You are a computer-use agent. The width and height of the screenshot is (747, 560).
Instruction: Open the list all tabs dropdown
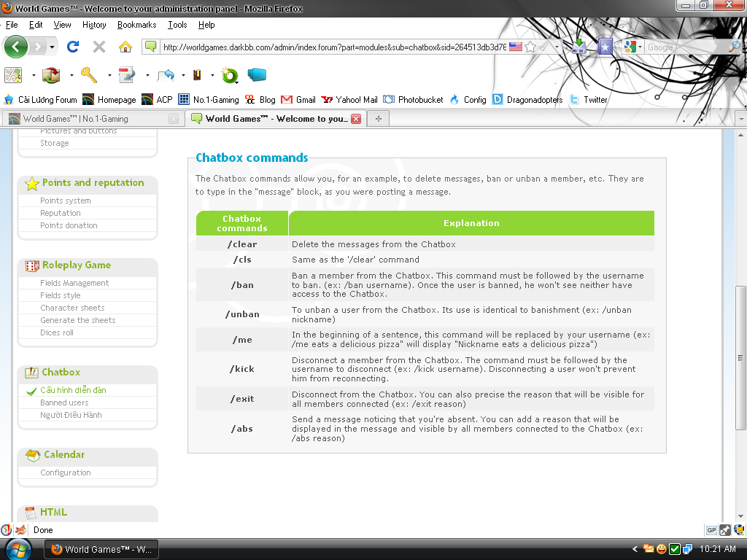(x=741, y=119)
